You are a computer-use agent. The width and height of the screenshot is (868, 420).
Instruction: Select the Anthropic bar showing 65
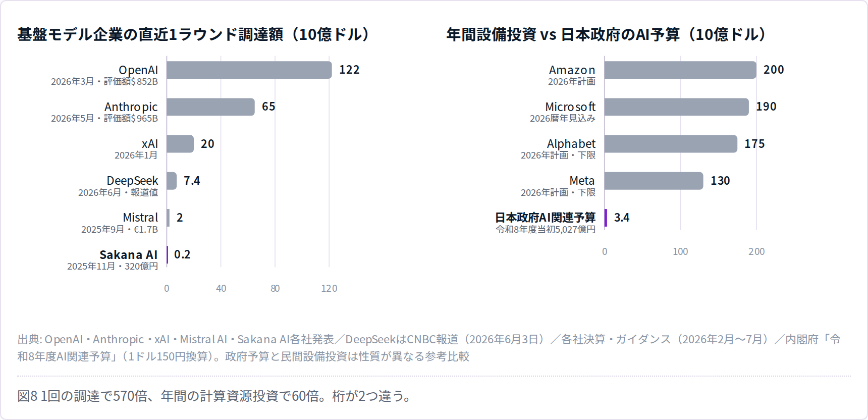tap(211, 107)
